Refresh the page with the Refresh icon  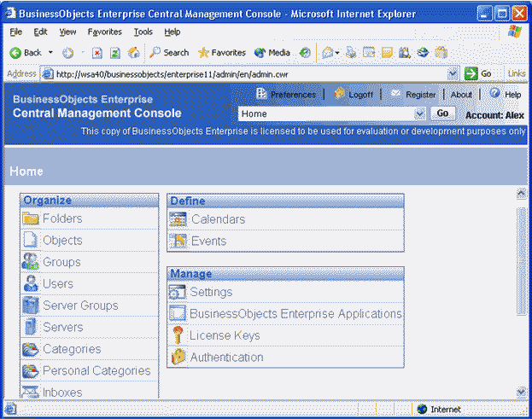tap(115, 53)
